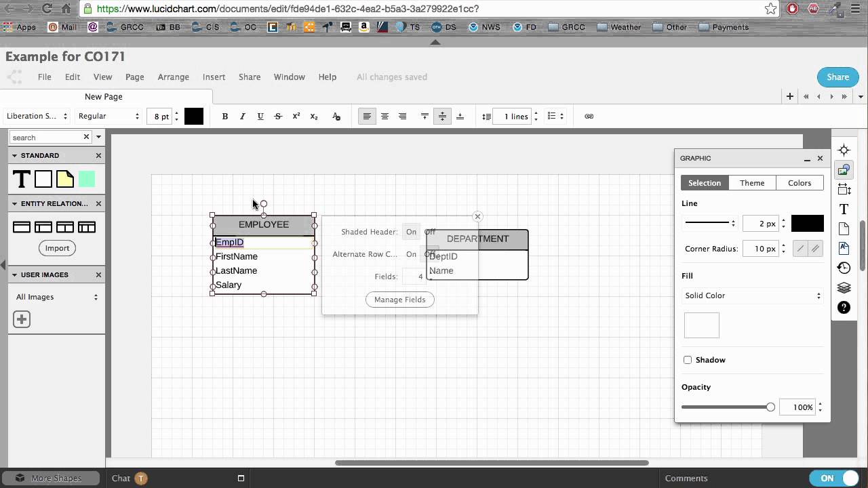Open the search options dropdown arrow
The image size is (868, 488).
tap(99, 137)
